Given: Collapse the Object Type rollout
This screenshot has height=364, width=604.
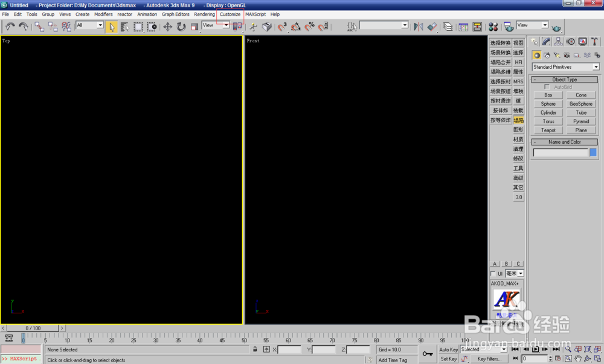Looking at the screenshot, I should click(x=565, y=79).
